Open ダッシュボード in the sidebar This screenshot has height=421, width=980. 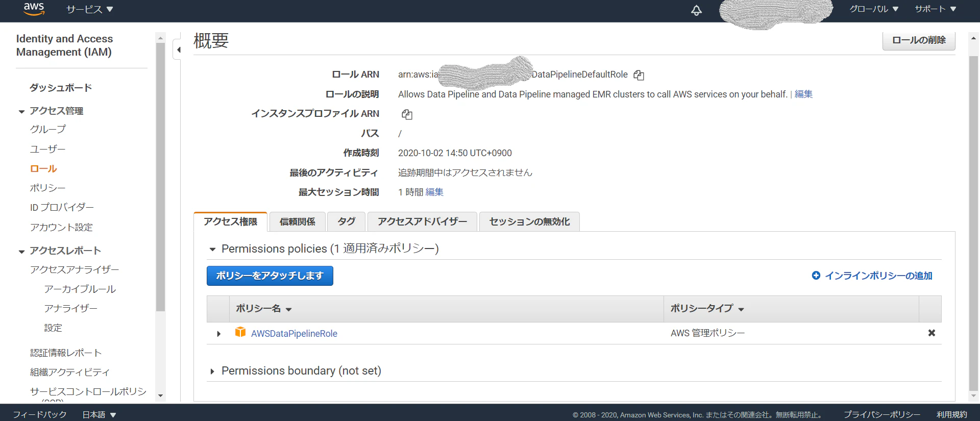coord(61,88)
